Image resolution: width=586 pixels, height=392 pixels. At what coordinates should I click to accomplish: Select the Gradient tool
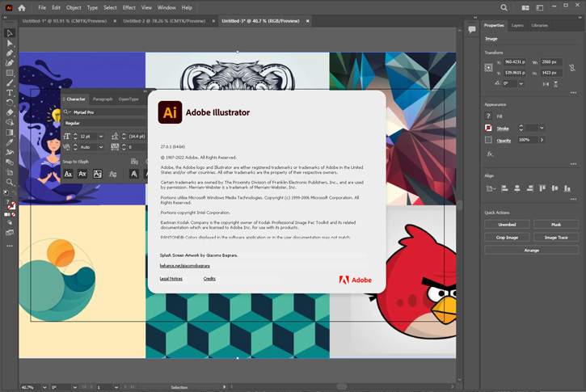pyautogui.click(x=10, y=133)
